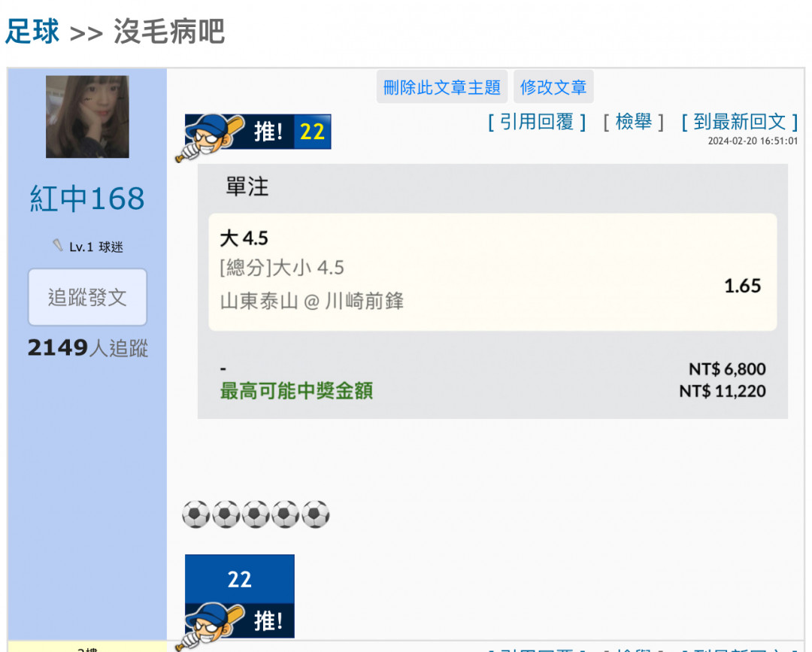The image size is (812, 652).
Task: Click the middle soccer ball emoji
Action: tap(256, 514)
